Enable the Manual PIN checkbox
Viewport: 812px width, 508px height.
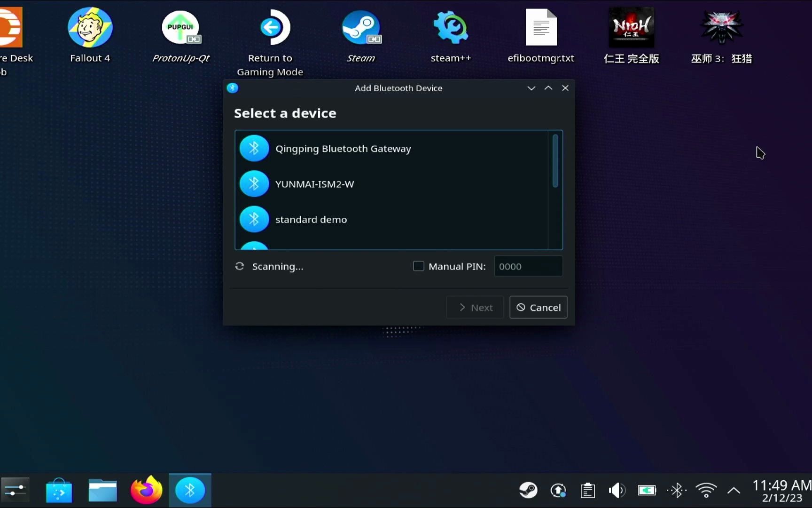coord(418,266)
